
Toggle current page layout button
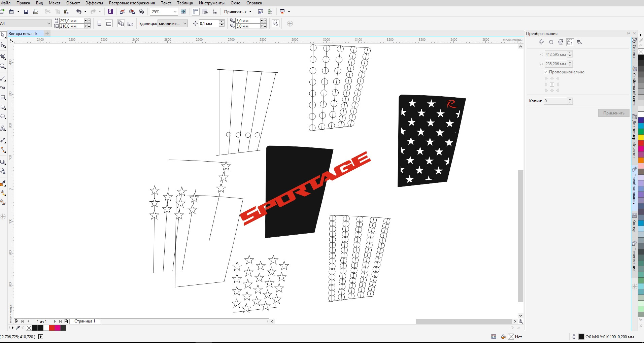130,24
